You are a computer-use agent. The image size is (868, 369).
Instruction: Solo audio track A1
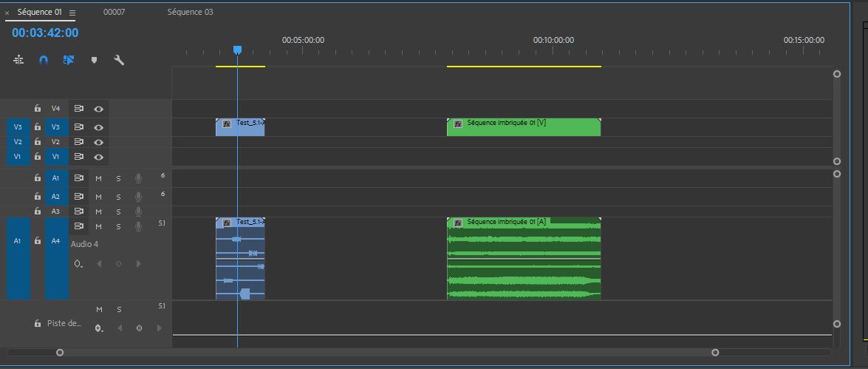pyautogui.click(x=118, y=178)
